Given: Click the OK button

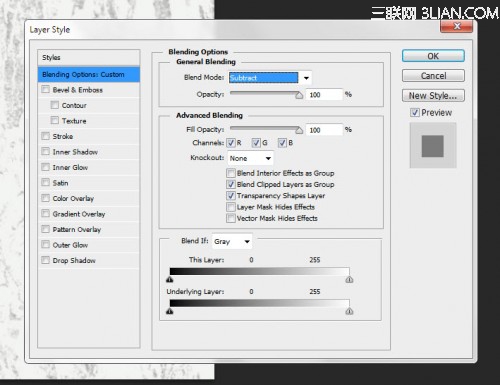Looking at the screenshot, I should 433,56.
